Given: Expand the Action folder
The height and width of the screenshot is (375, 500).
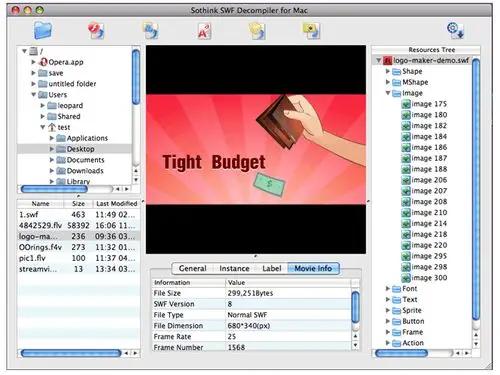Looking at the screenshot, I should coord(388,343).
